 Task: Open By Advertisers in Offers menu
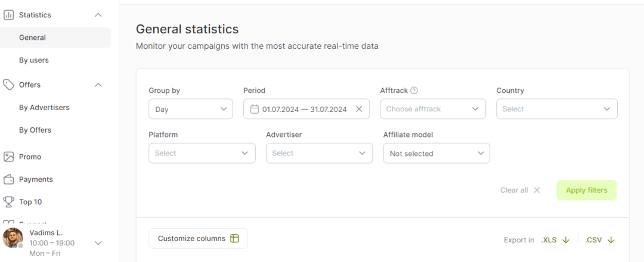tap(44, 107)
